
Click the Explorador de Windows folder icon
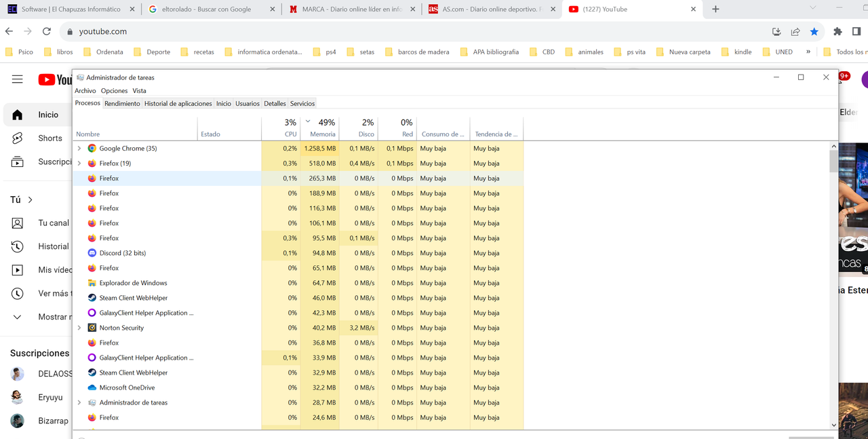[92, 283]
